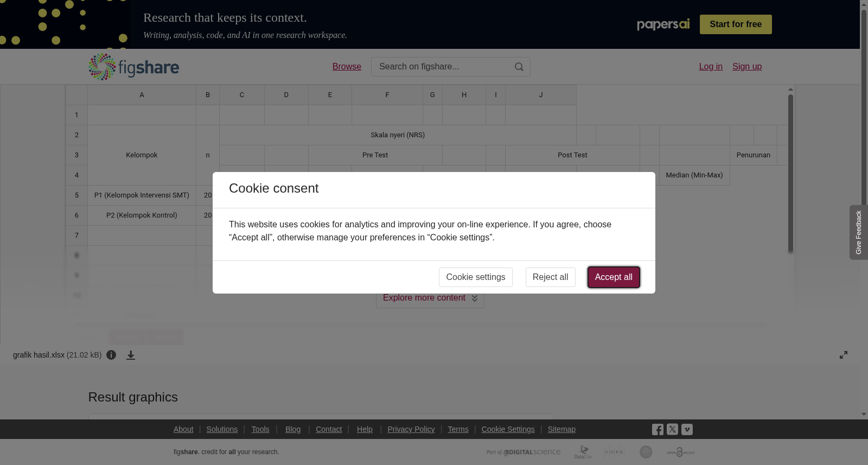Open About footer link
The width and height of the screenshot is (868, 465).
183,429
